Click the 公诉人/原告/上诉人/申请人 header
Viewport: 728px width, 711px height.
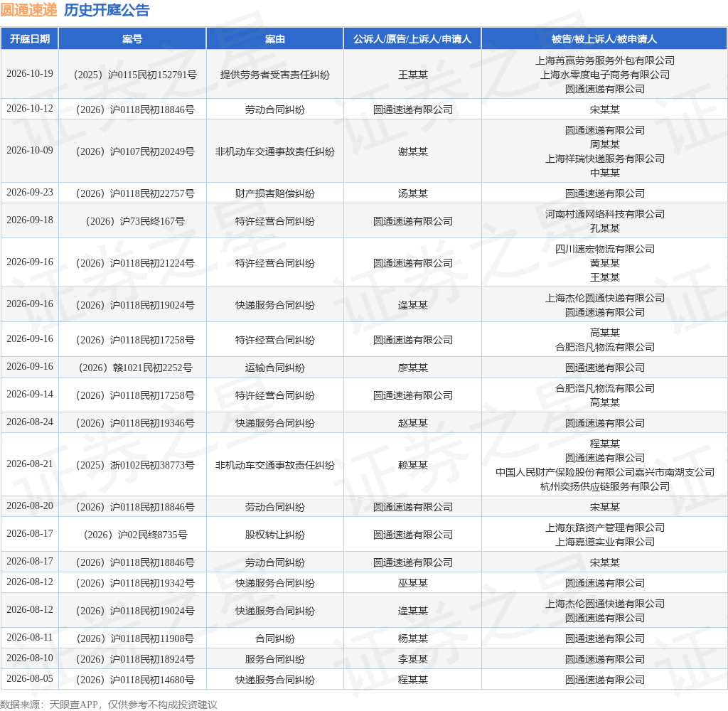(x=412, y=39)
